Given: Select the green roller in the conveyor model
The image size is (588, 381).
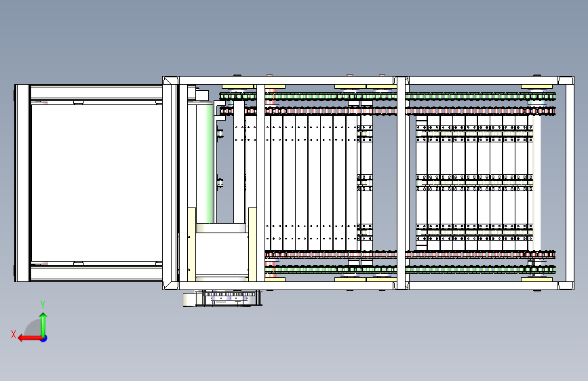Looking at the screenshot, I should click(x=205, y=163).
